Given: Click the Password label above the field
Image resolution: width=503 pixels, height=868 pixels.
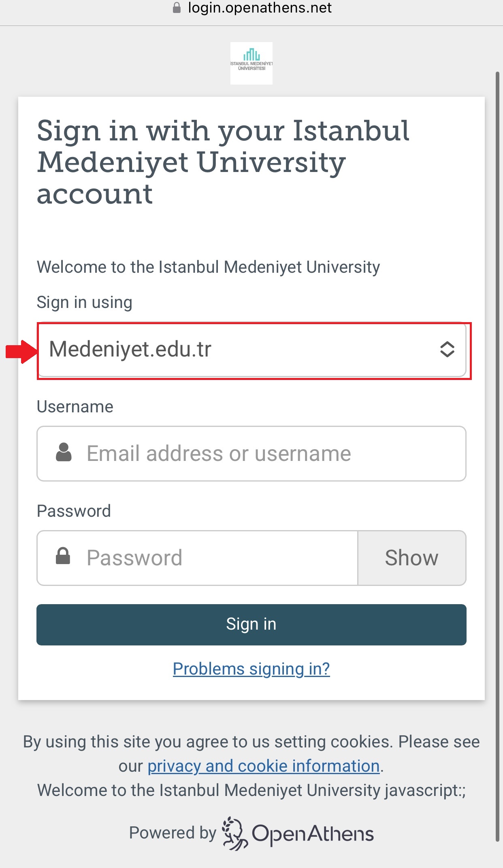Looking at the screenshot, I should click(74, 511).
